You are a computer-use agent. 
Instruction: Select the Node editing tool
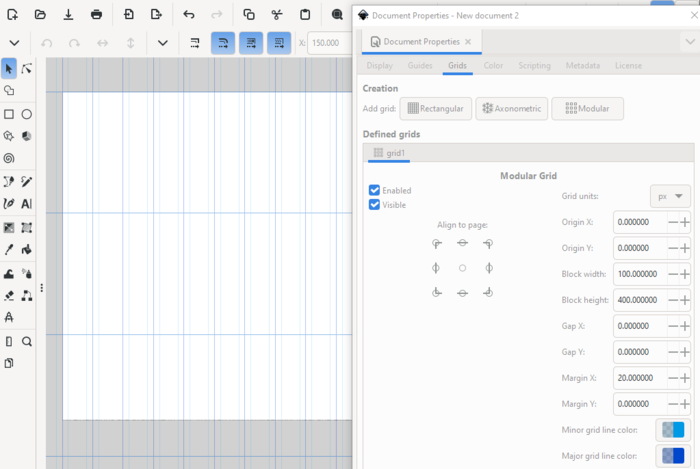pyautogui.click(x=27, y=68)
